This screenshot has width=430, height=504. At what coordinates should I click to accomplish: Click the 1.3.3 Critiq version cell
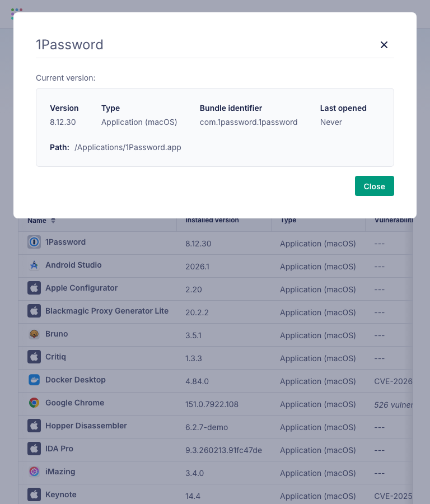click(x=194, y=358)
